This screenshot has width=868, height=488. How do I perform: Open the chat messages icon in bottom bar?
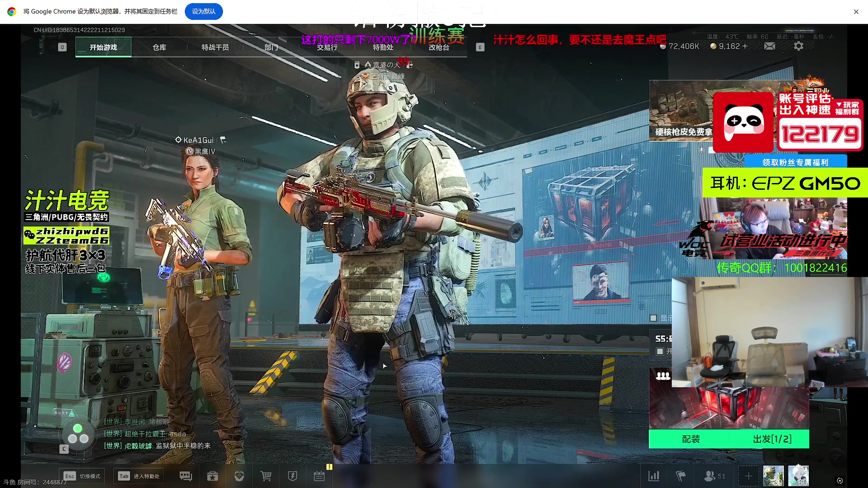coord(186,476)
